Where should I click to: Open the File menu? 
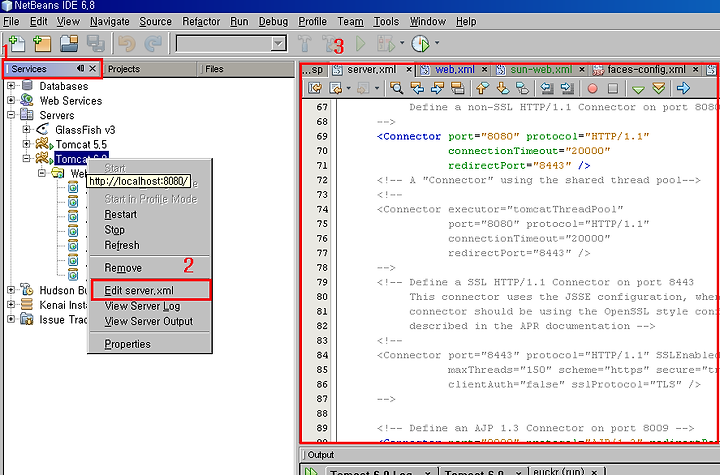click(x=11, y=22)
